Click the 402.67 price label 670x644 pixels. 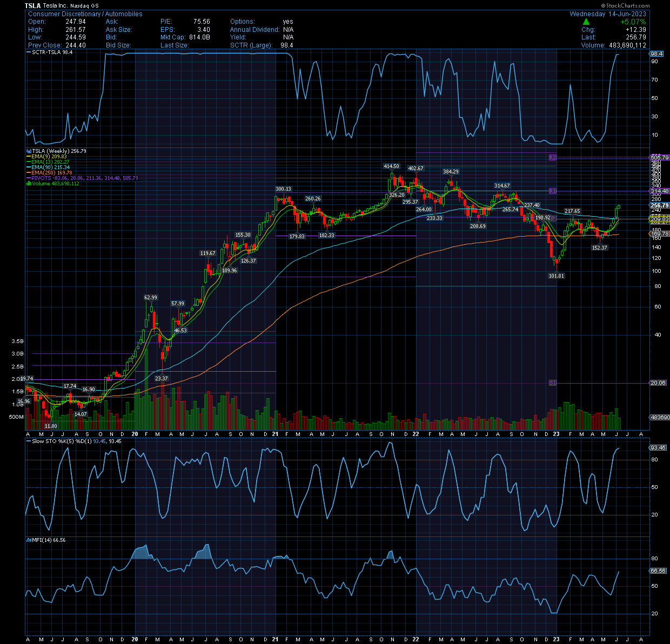pyautogui.click(x=416, y=169)
